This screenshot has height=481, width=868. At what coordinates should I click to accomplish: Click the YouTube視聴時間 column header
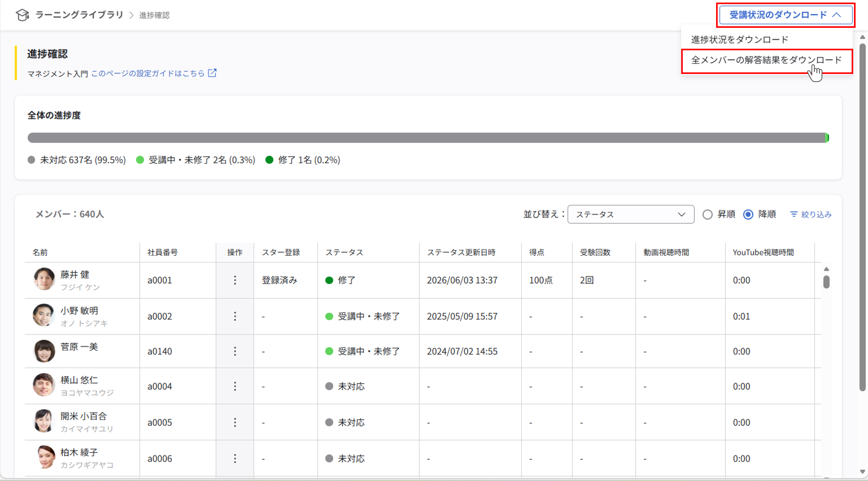763,252
